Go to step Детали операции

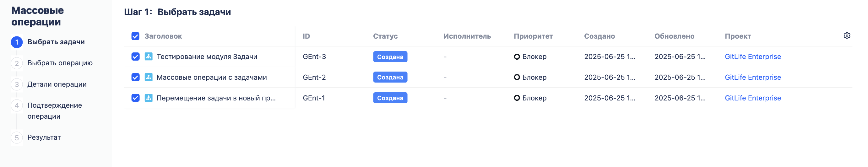click(57, 84)
